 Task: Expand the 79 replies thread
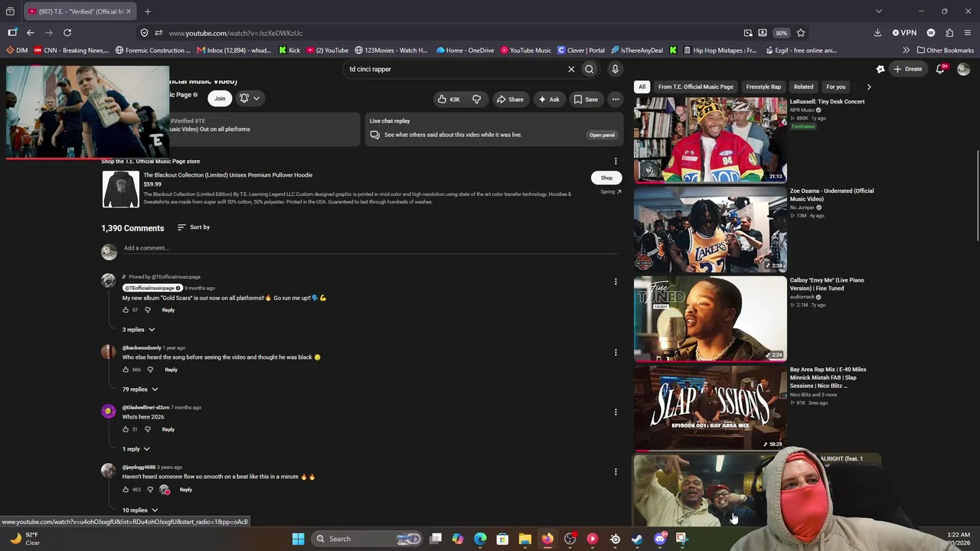point(140,390)
